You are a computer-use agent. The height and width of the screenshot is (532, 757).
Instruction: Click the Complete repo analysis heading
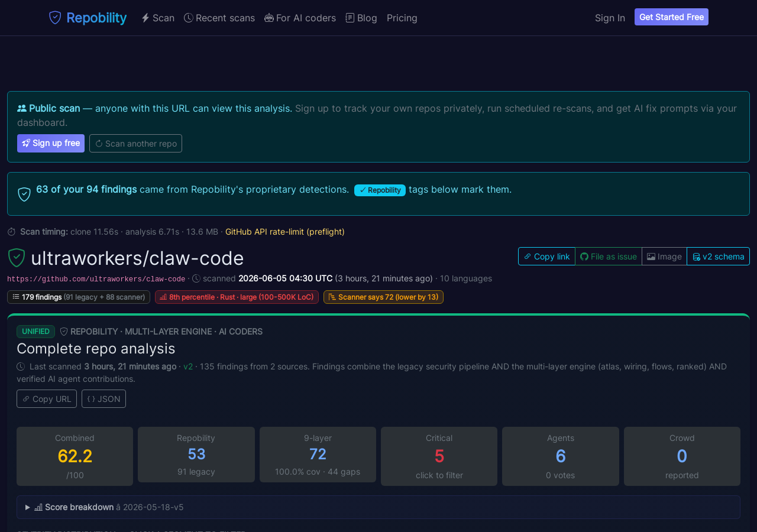(x=96, y=348)
